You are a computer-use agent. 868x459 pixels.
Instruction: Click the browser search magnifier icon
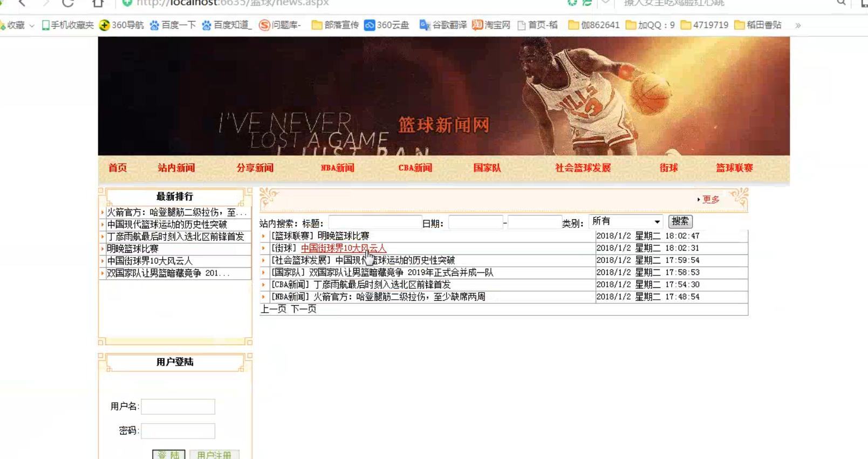click(841, 3)
